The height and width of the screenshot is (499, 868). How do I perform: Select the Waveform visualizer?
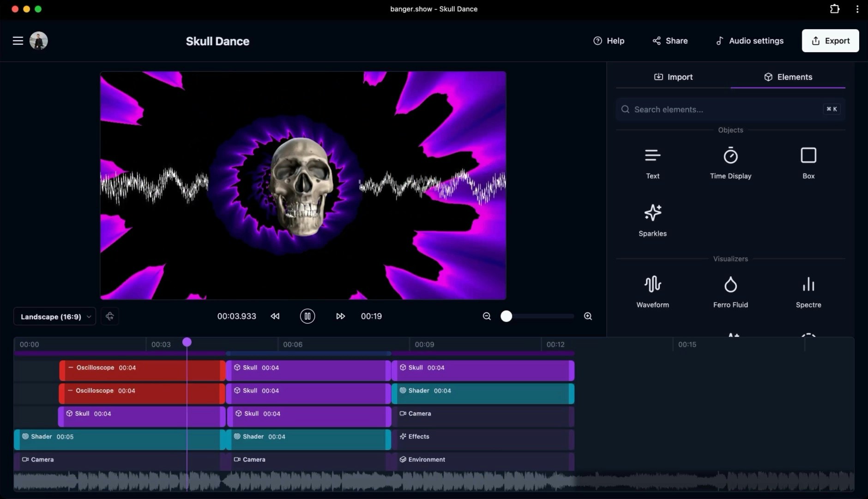click(x=652, y=291)
